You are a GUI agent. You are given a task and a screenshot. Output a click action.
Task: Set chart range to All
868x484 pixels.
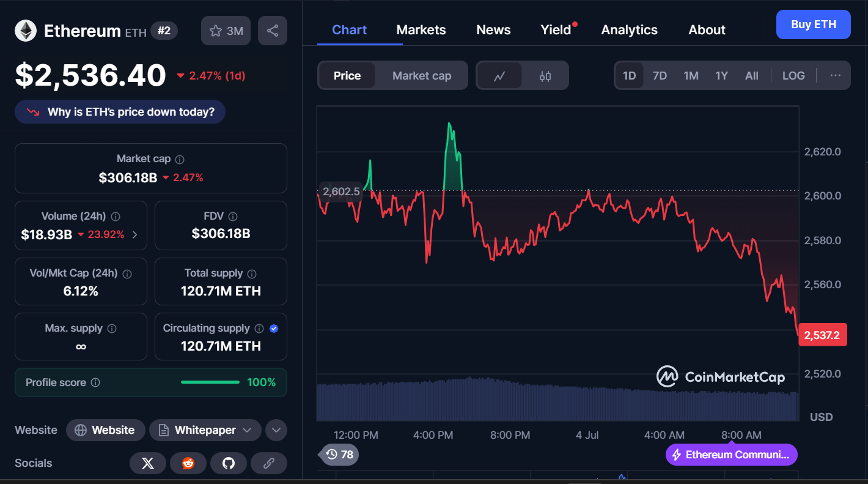click(752, 76)
